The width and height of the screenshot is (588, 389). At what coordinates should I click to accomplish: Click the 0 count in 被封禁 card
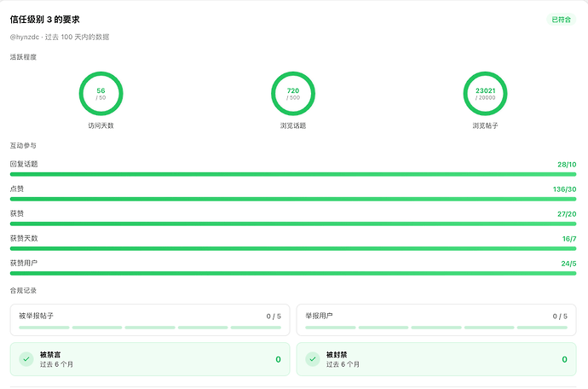click(x=564, y=359)
